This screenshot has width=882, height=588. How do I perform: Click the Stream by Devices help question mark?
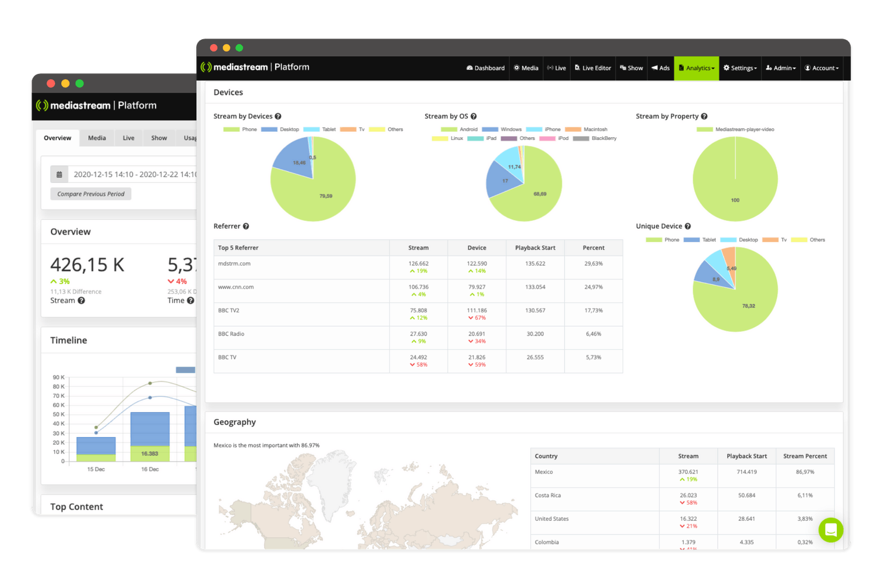click(x=278, y=116)
